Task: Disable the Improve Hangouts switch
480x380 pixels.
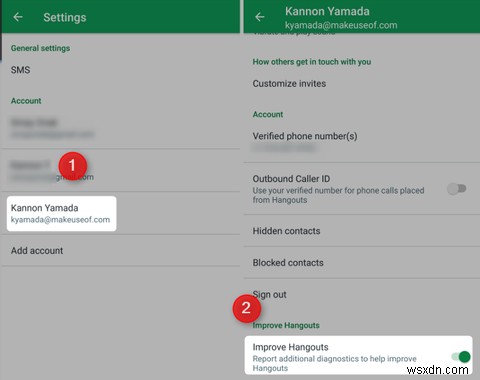Action: [x=461, y=357]
